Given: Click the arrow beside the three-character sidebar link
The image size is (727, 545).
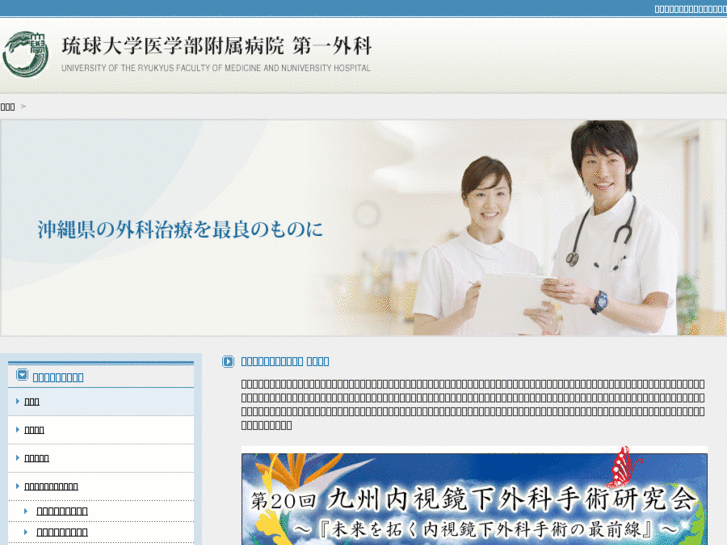Looking at the screenshot, I should click(18, 401).
